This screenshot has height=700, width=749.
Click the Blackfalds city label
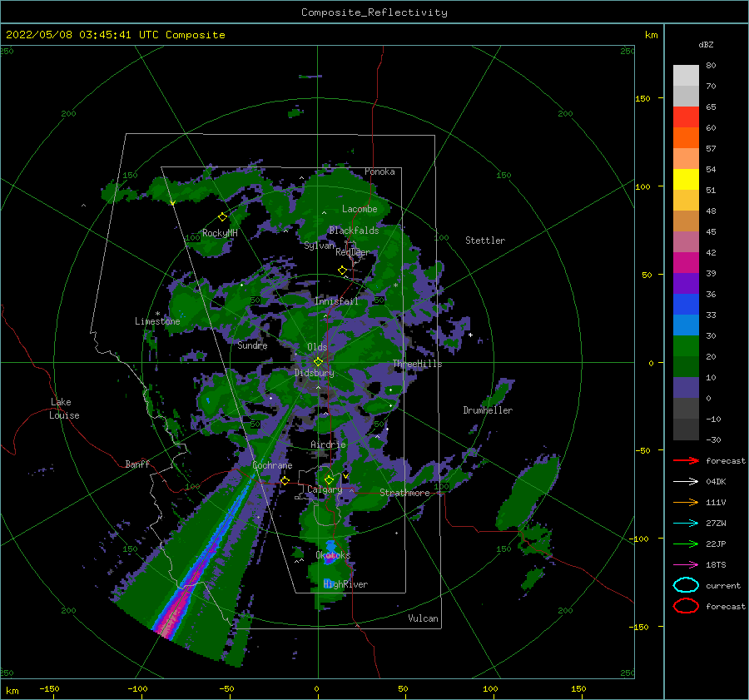click(354, 231)
